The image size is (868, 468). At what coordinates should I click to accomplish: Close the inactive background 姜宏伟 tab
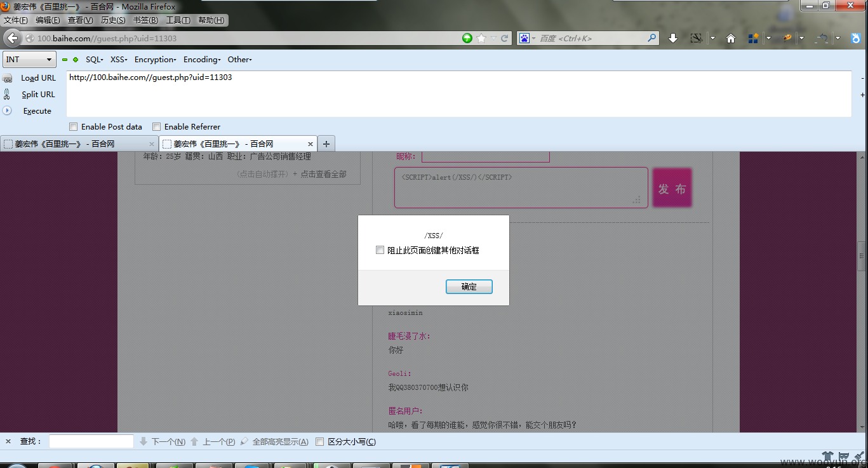152,144
